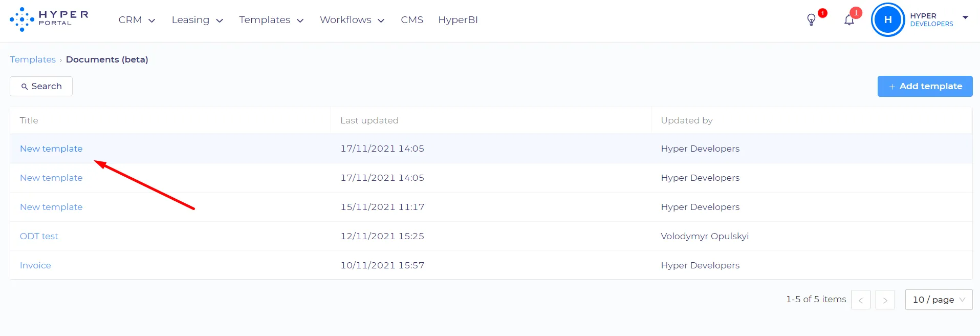Viewport: 980px width, 336px height.
Task: Click Hyper Developers in the Invoice row
Action: 700,265
